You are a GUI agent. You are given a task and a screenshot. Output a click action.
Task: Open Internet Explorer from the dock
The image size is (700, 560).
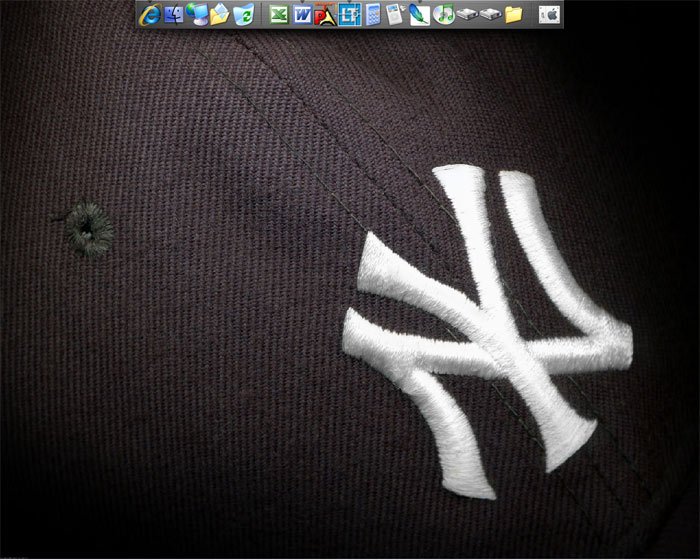[x=150, y=14]
